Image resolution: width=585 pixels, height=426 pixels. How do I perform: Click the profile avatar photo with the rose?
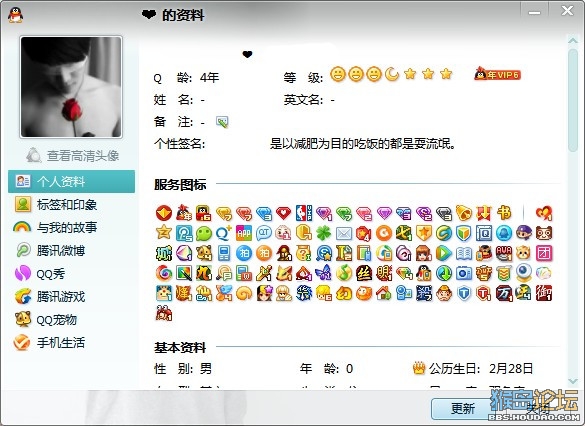click(71, 87)
